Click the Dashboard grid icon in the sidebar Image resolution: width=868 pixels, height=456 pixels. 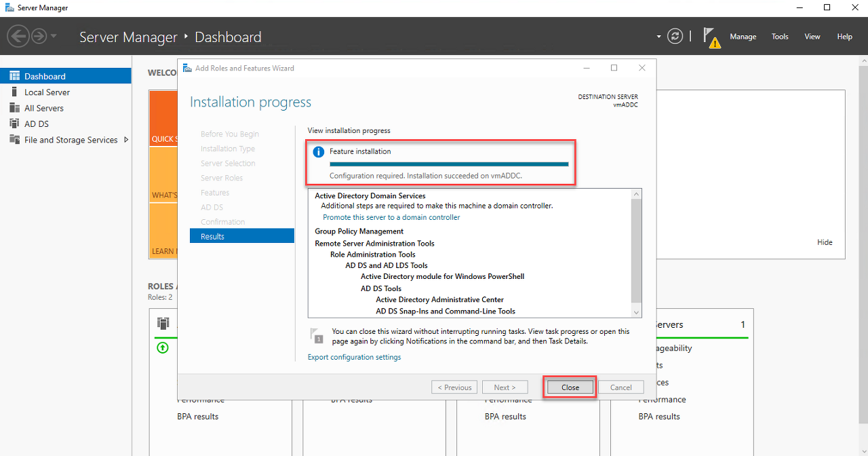pyautogui.click(x=14, y=76)
